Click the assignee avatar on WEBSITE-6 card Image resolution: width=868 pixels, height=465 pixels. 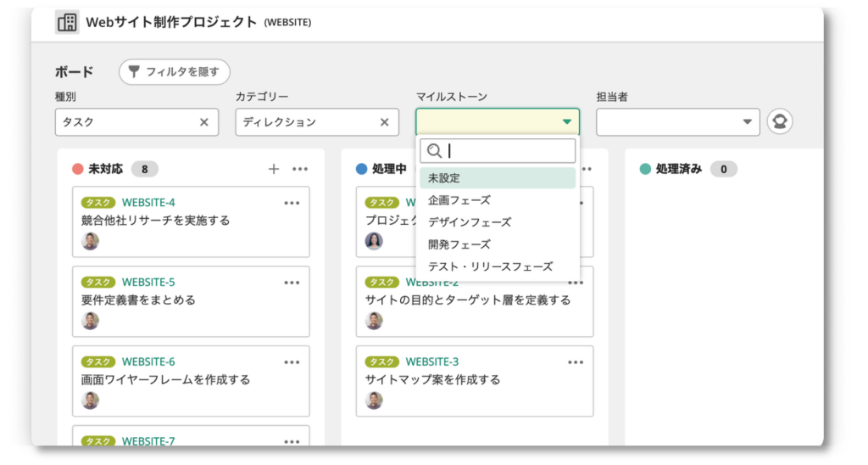click(x=90, y=401)
